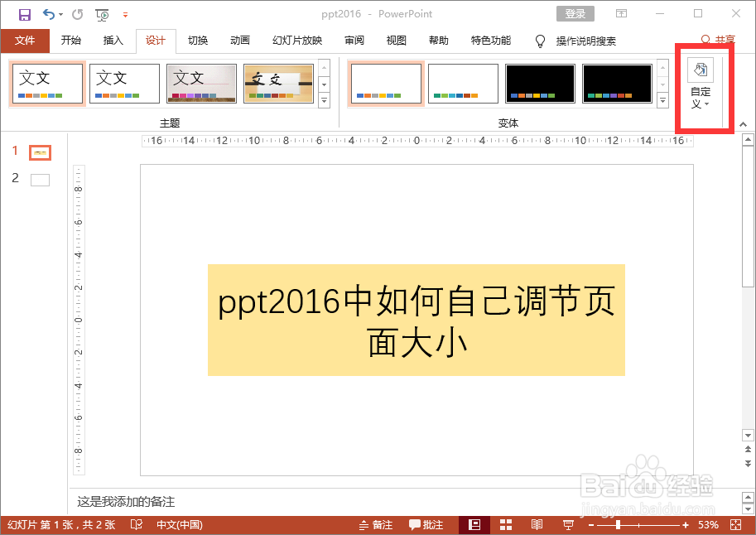Viewport: 756px width, 535px height.
Task: Switch to Reading view icon
Action: (x=537, y=525)
